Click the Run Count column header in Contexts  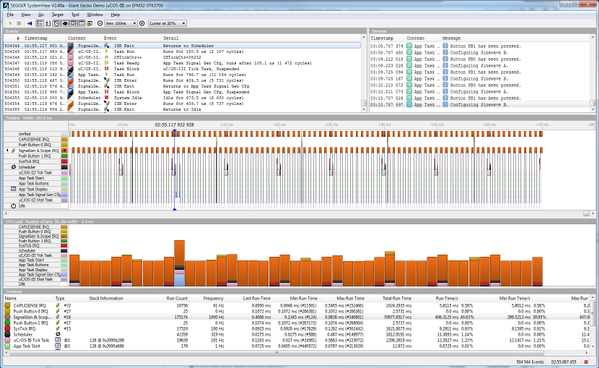(177, 298)
